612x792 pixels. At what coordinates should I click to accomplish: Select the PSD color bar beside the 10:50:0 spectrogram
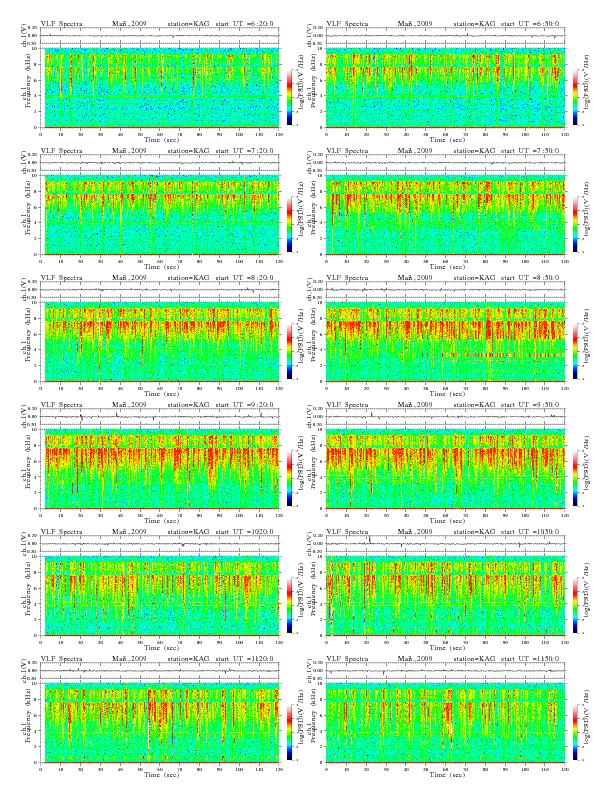point(576,605)
